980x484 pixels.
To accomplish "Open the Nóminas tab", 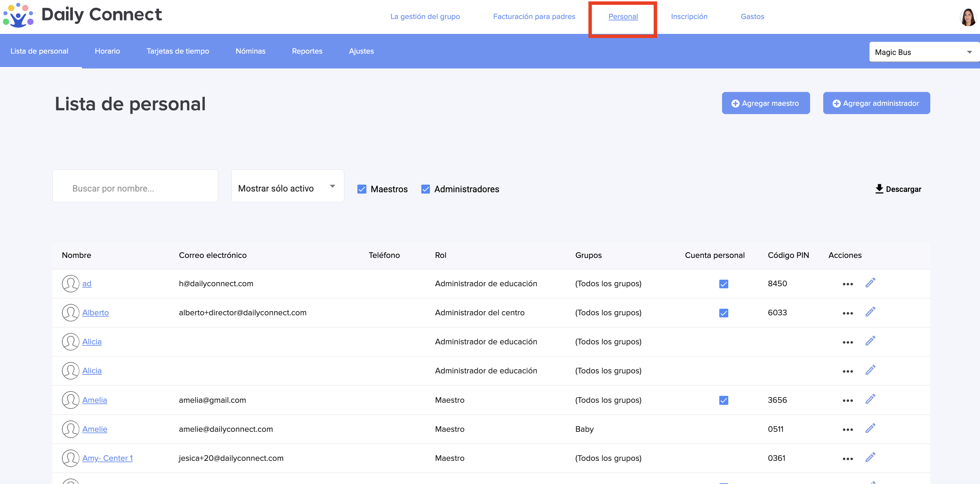I will click(x=250, y=51).
